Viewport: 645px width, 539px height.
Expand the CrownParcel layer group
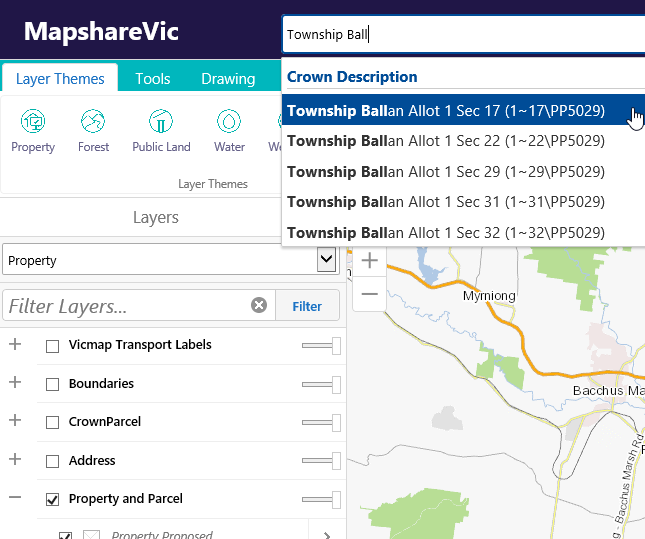click(15, 420)
